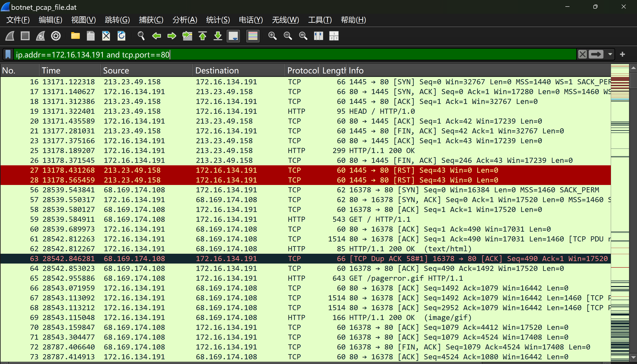Start capture with the shark fin icon
Viewport: 637px width, 364px height.
point(10,36)
